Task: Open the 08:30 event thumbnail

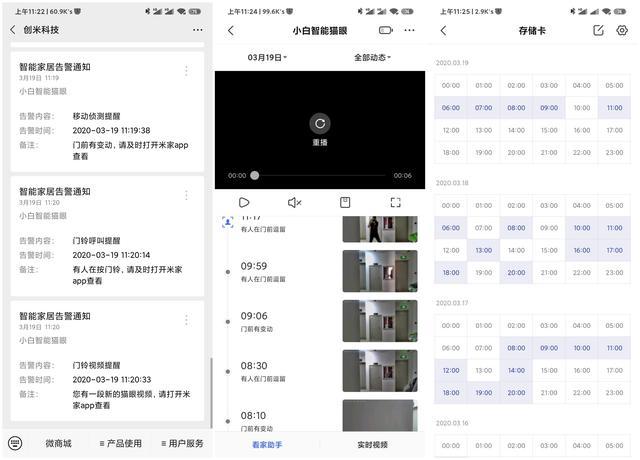Action: pos(380,371)
